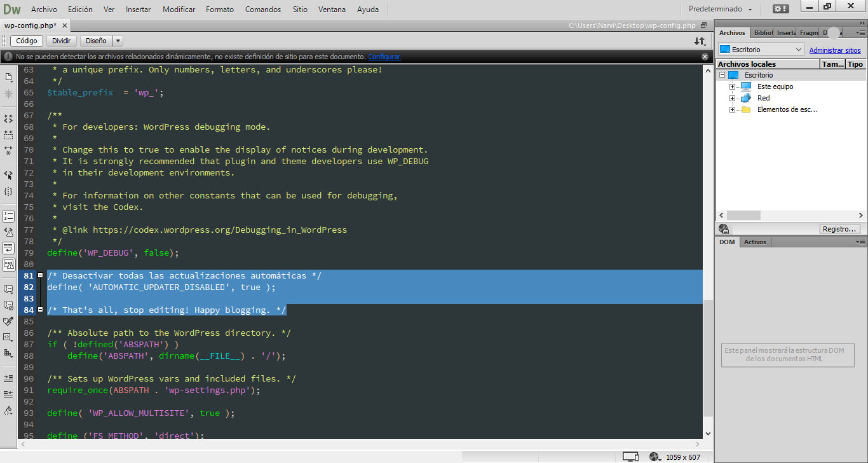
Task: Open File Management arrows icon
Action: point(700,41)
